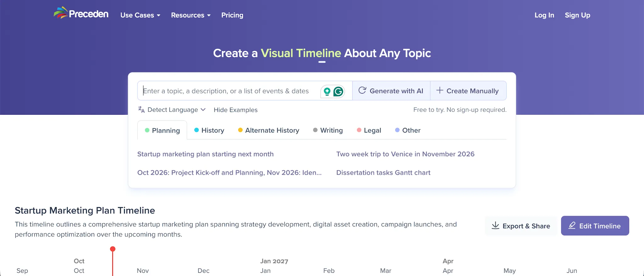This screenshot has height=276, width=644.
Task: Click the 'Dec' month label on timeline
Action: pyautogui.click(x=203, y=271)
